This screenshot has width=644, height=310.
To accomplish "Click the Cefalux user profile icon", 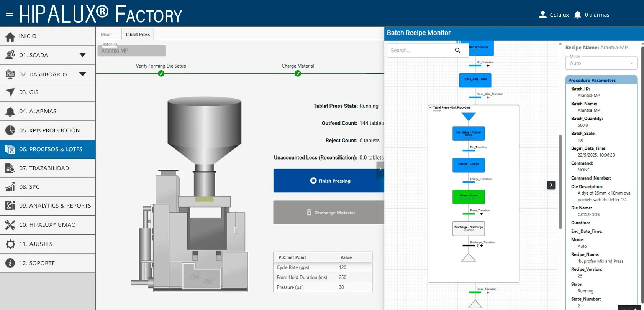I will [x=542, y=15].
